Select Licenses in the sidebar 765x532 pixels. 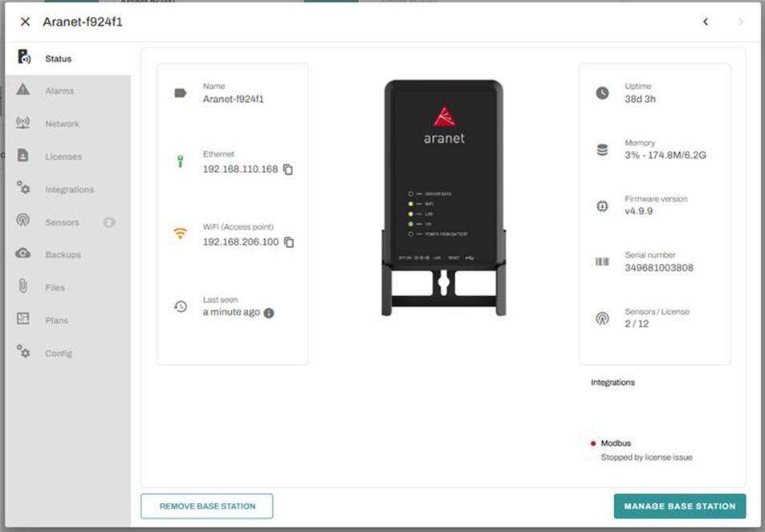coord(63,156)
